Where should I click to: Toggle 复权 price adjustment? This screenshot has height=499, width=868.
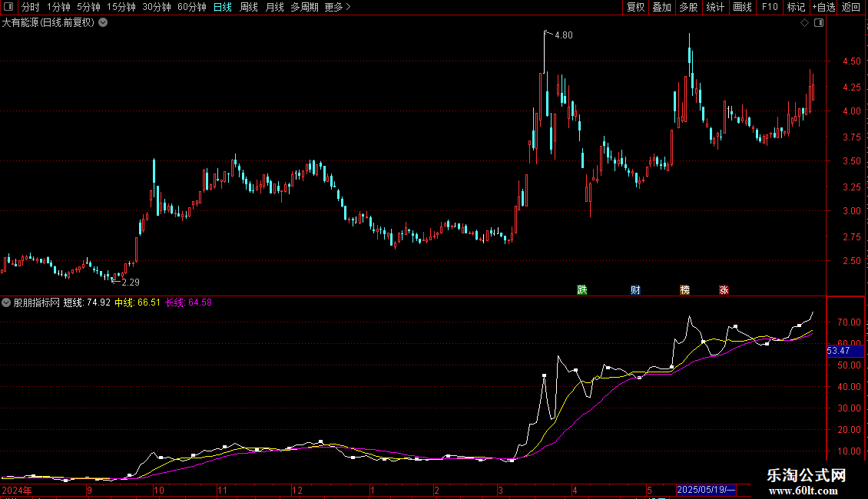coord(636,8)
